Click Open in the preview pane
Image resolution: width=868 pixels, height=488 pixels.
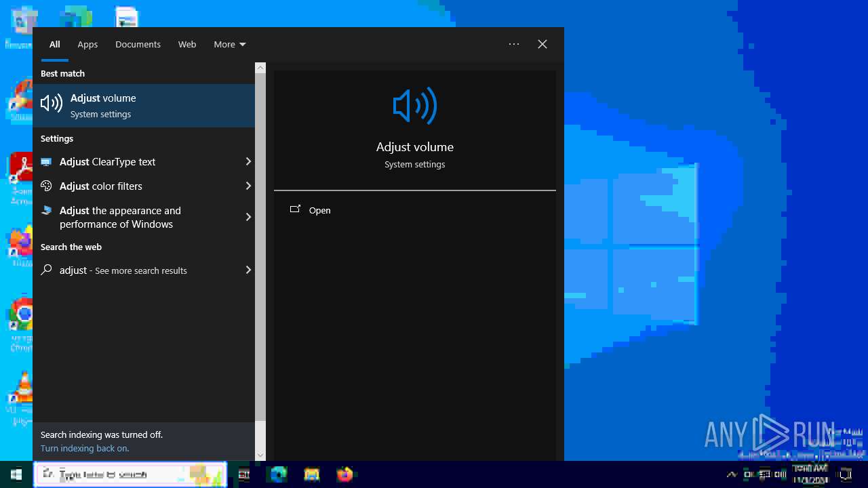point(319,210)
